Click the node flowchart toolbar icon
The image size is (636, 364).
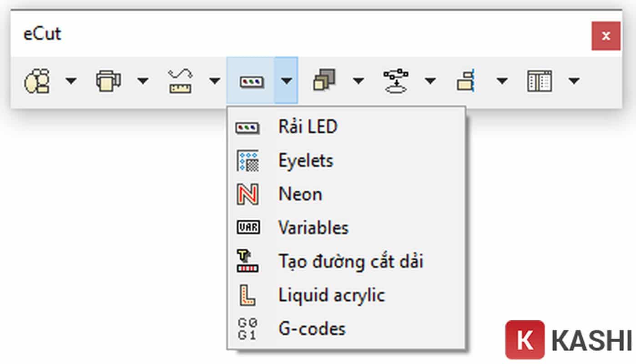coord(396,81)
